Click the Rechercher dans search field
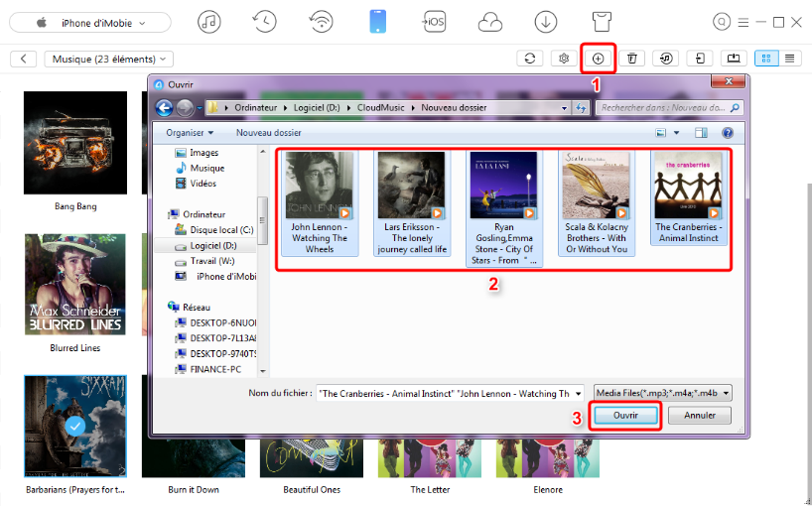Viewport: 812px width, 506px height. pos(670,107)
